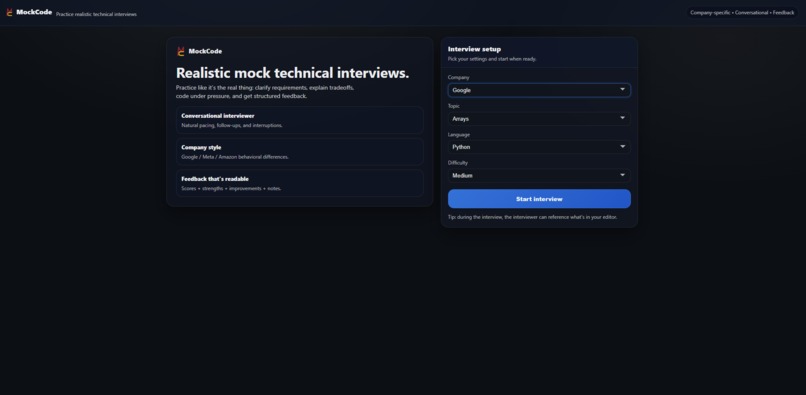This screenshot has width=806, height=395.
Task: Click the Company-specific • Conversational • Feedback pill
Action: [742, 12]
